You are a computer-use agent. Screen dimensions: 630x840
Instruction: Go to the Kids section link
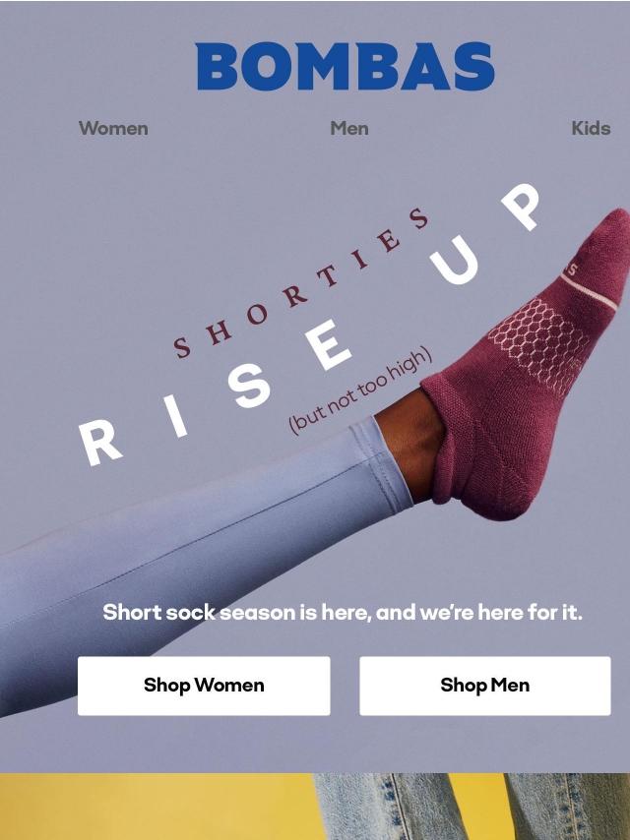click(591, 129)
